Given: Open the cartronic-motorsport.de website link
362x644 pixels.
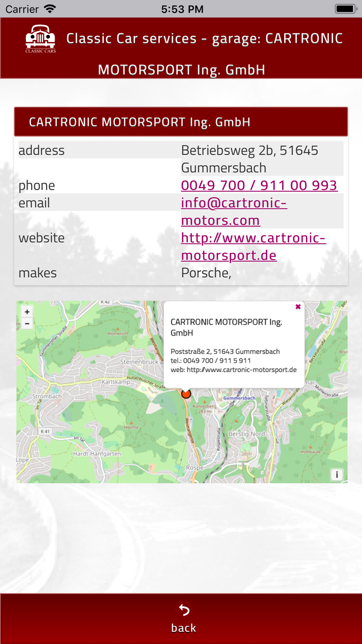Looking at the screenshot, I should pos(253,246).
